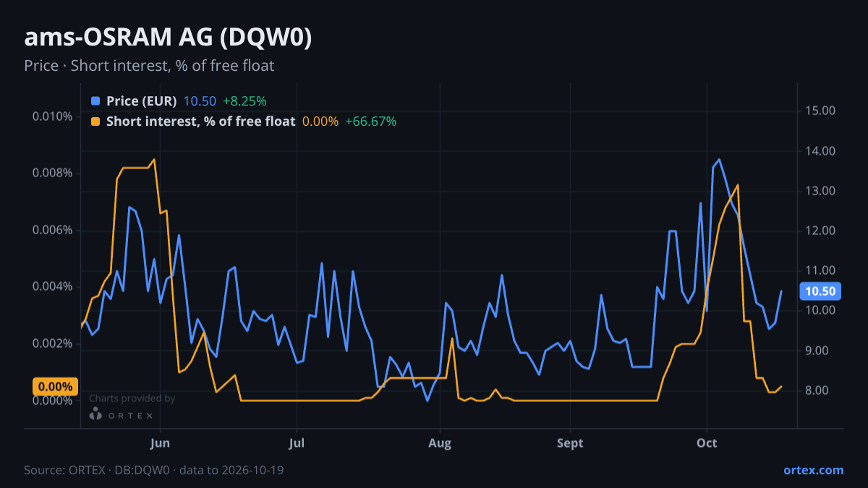Click the 0.00% value in the legend

320,121
